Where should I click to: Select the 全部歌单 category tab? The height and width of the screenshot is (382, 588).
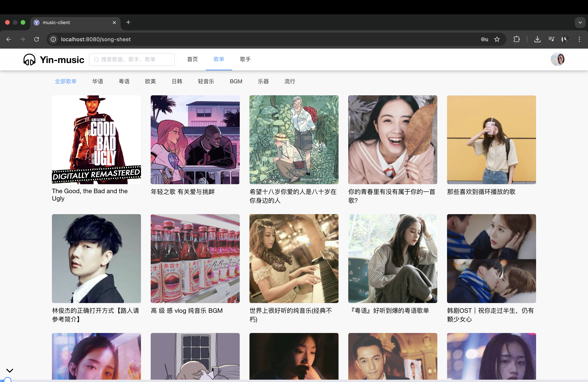(x=66, y=81)
